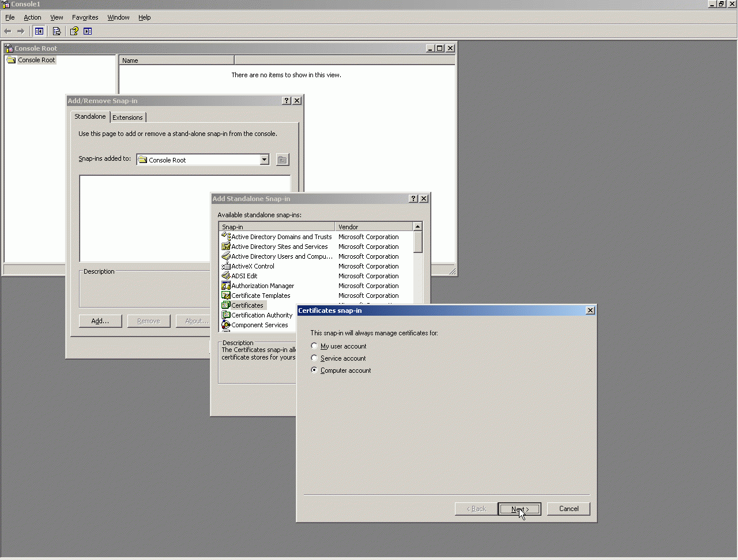Viewport: 738px width, 560px height.
Task: Select ADSI Edit in snap-in list
Action: point(244,276)
